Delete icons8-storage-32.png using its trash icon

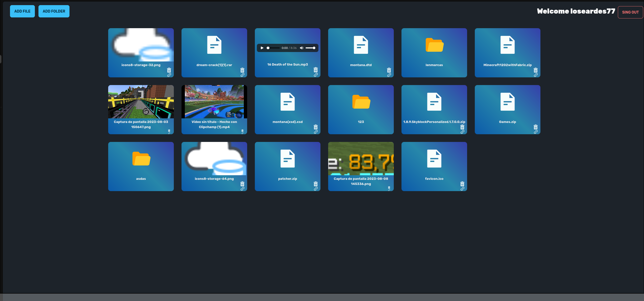click(x=169, y=70)
